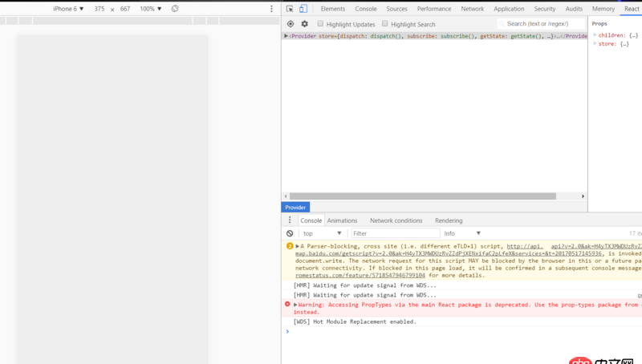Enable the Highlight Search checkbox
Image resolution: width=642 pixels, height=364 pixels.
click(385, 24)
